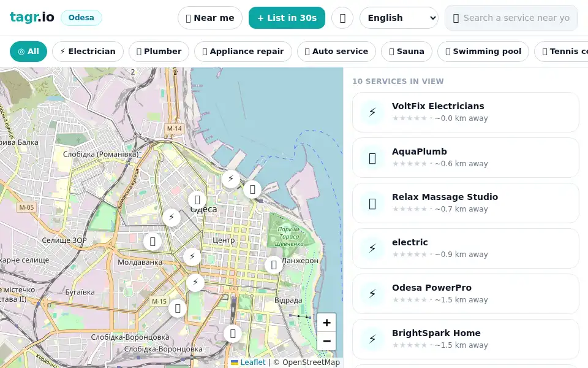This screenshot has width=588, height=368.
Task: Click the map marker above Молдаванка label
Action: [x=153, y=242]
